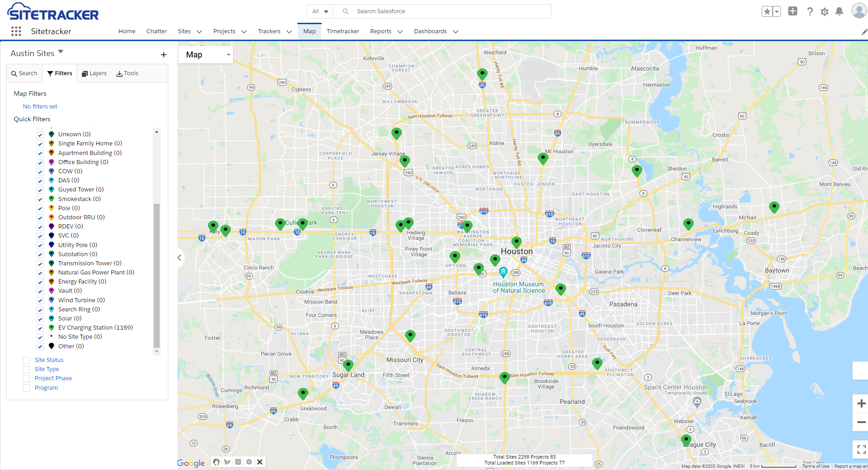
Task: Expand the Sites nav menu chevron
Action: (x=199, y=31)
